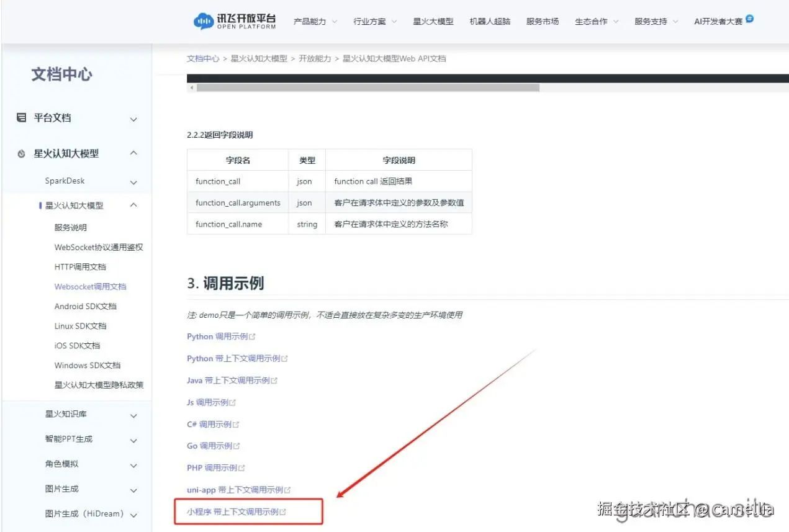Click the 2.2.2返回字段说明 heading

pos(220,135)
